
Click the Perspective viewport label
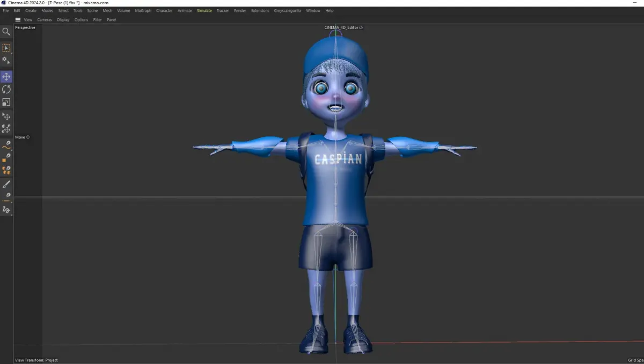[x=25, y=27]
